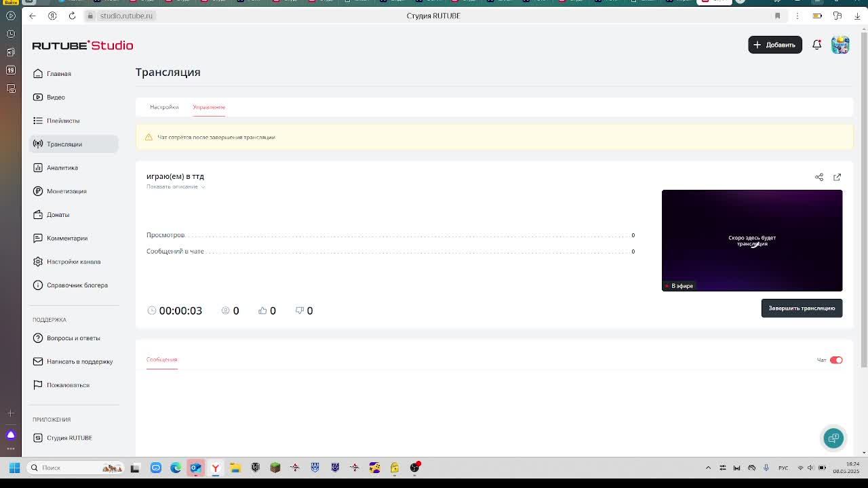Click the Просмотров statistic row
This screenshot has width=868, height=488.
pyautogui.click(x=391, y=235)
